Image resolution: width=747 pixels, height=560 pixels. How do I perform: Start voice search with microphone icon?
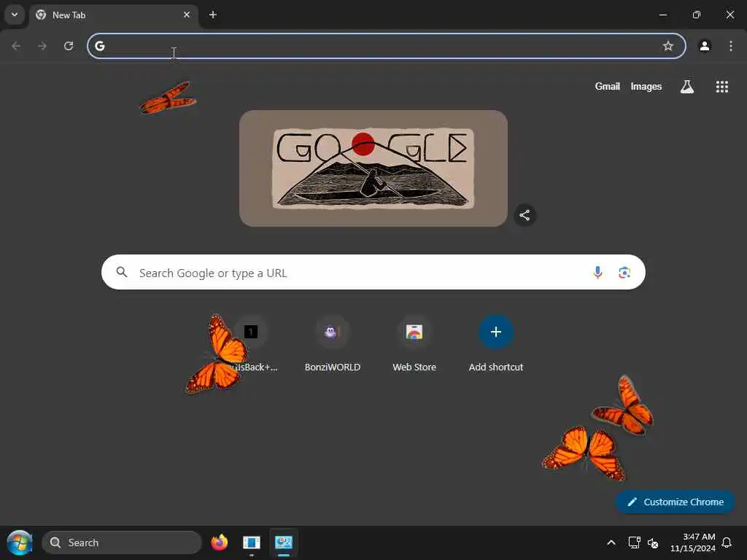tap(597, 272)
